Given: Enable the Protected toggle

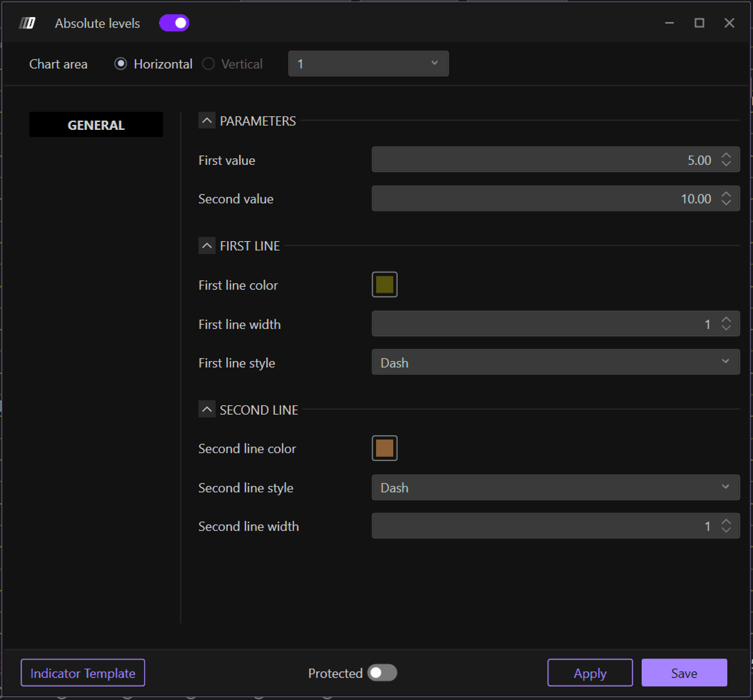Looking at the screenshot, I should 382,673.
